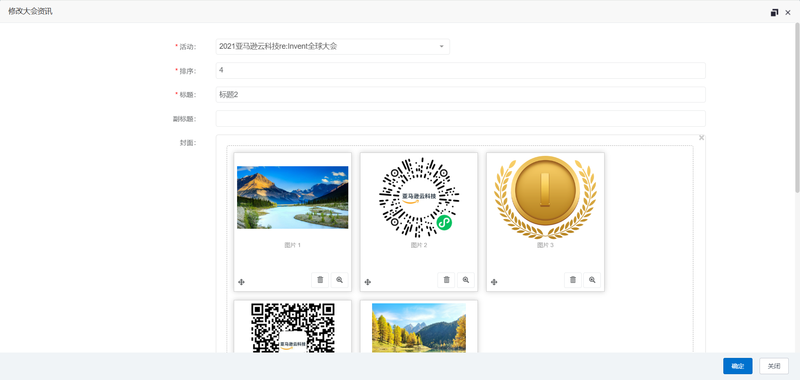Viewport: 800px width, 380px height.
Task: Open the 活动 dropdown list
Action: (x=333, y=46)
